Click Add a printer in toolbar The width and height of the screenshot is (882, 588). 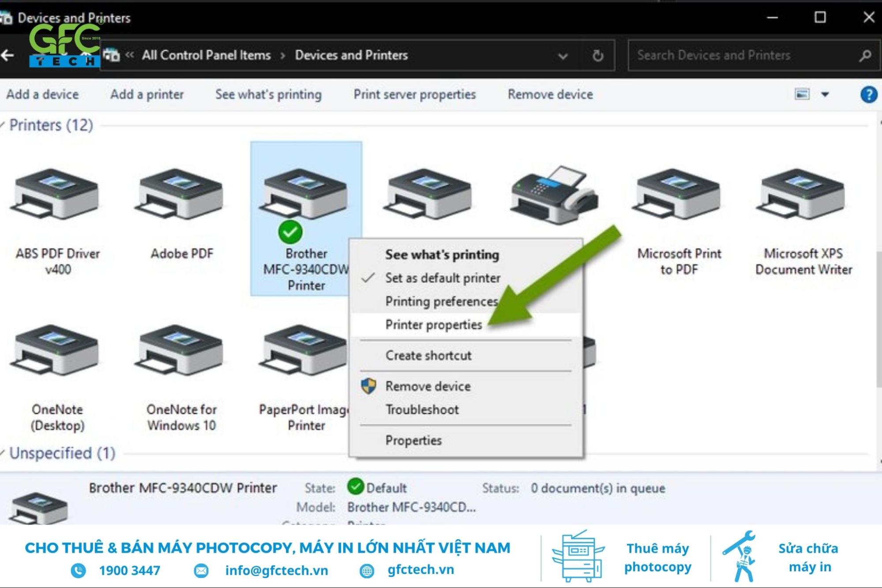point(147,94)
